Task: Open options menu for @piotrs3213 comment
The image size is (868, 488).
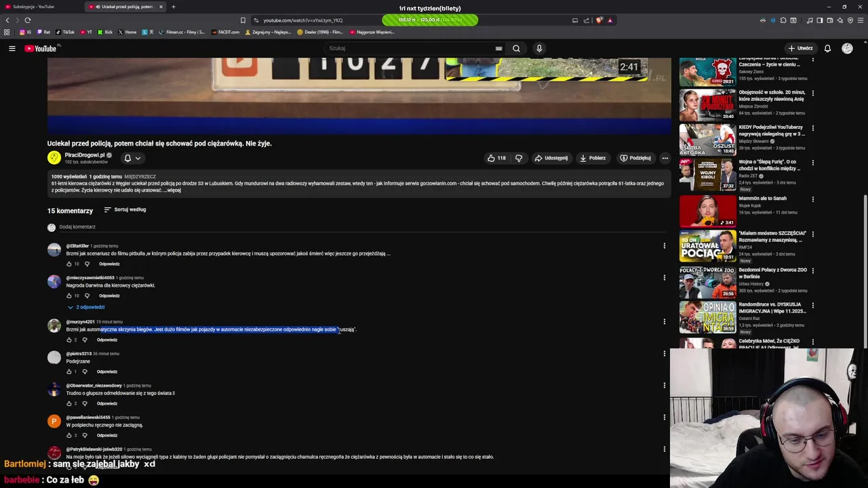Action: (664, 353)
